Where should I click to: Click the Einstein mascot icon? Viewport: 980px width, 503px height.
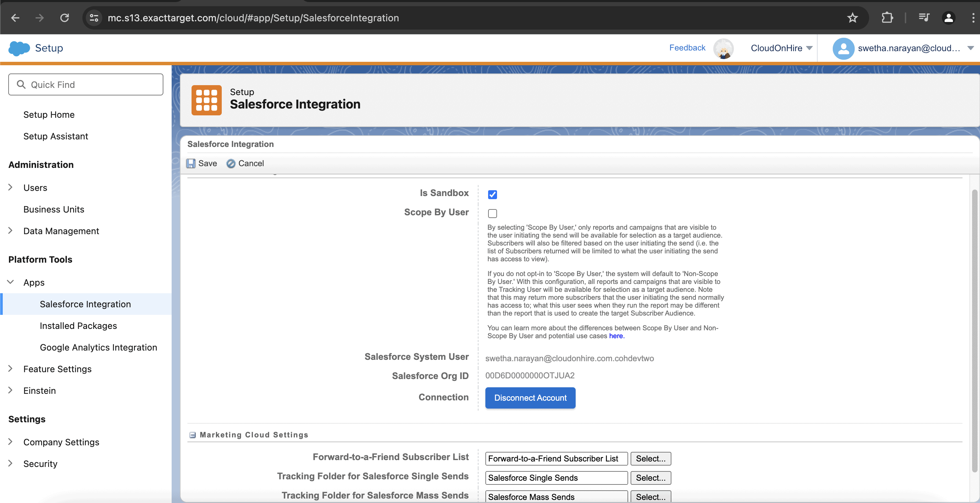click(723, 48)
